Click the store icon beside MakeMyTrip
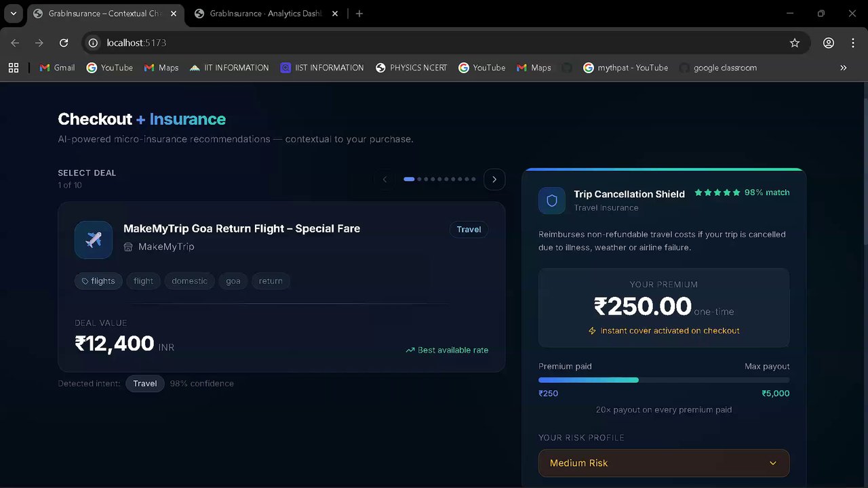 (x=128, y=247)
